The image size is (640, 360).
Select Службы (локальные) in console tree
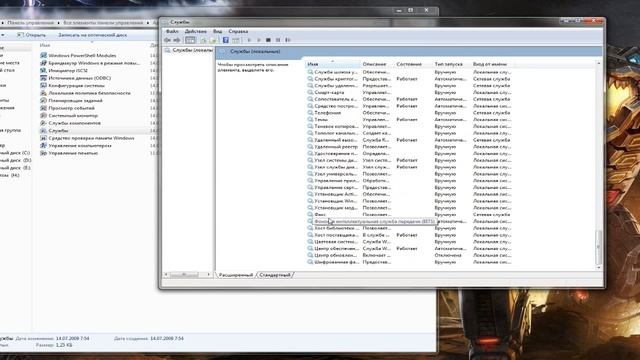[189, 50]
